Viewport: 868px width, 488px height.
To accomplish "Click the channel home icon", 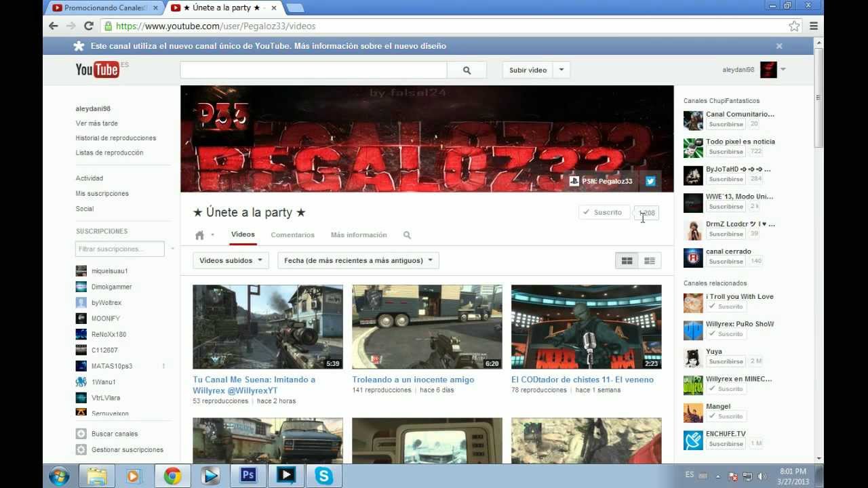I will [199, 235].
